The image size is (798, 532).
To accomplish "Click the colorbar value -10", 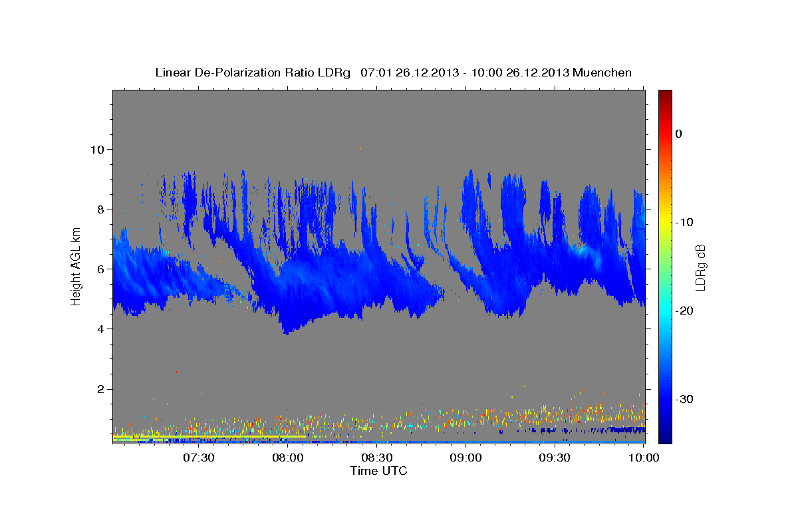I will (x=684, y=222).
